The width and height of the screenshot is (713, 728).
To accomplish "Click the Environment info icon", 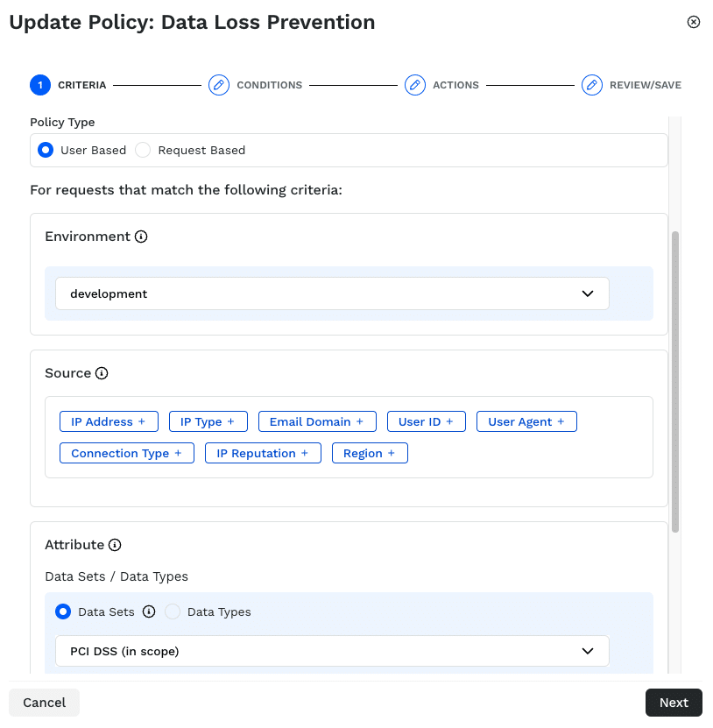I will tap(141, 237).
